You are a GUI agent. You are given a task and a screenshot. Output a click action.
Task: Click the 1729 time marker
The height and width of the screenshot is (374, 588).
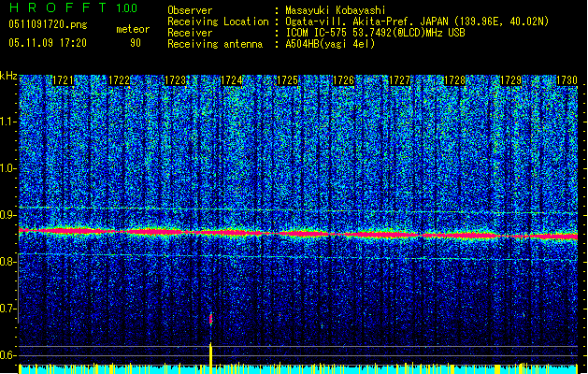(x=511, y=80)
